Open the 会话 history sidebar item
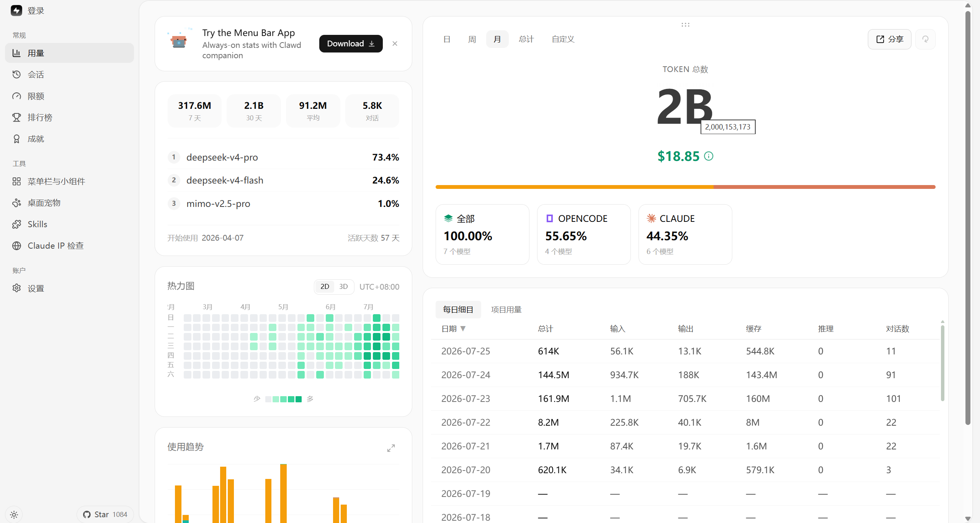980x523 pixels. tap(69, 74)
